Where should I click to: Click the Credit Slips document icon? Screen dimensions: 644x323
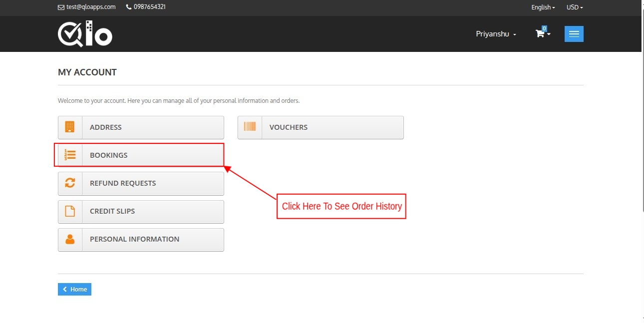coord(70,211)
